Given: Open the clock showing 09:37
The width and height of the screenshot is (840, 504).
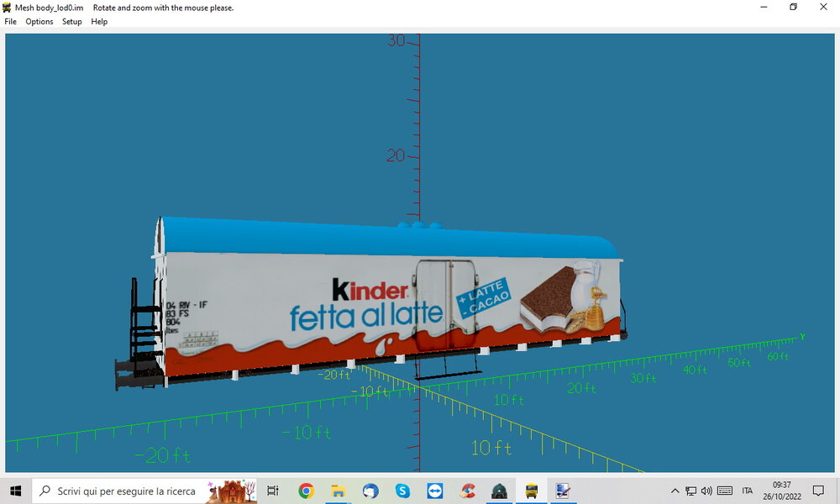Looking at the screenshot, I should [781, 491].
